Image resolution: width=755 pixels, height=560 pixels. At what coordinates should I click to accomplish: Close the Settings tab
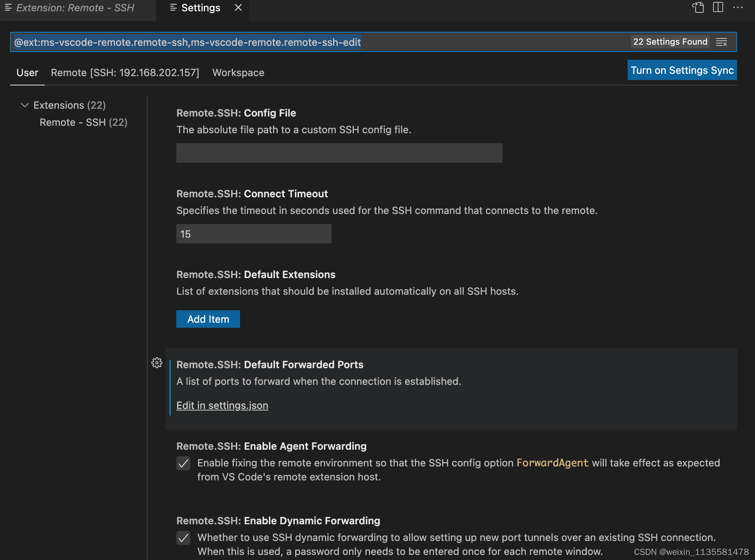(x=238, y=7)
